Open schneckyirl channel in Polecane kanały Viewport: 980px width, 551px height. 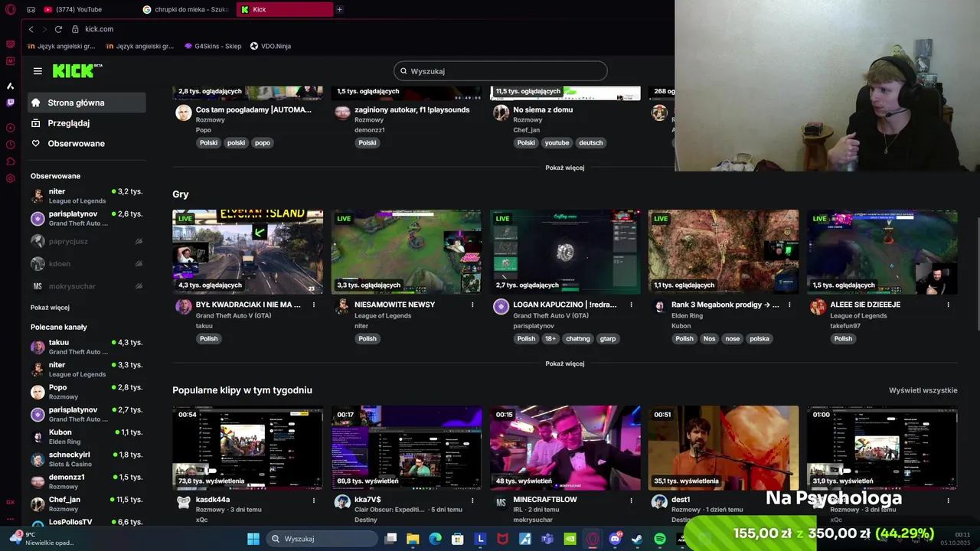(x=87, y=458)
